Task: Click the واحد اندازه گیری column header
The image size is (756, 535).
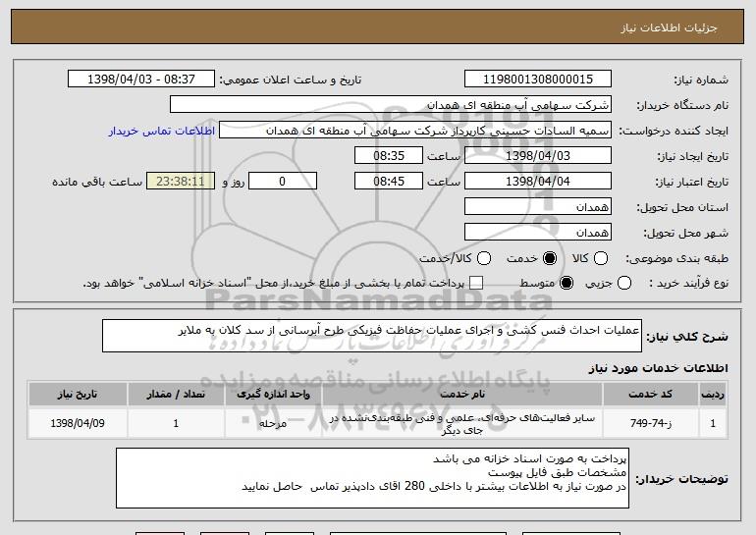Action: pos(273,395)
